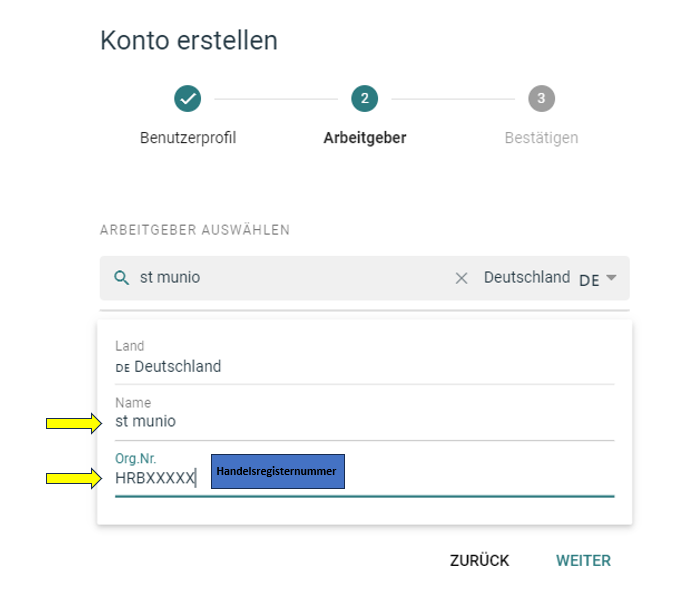Select the Arbeitgeber step label
674x597 pixels.
click(x=365, y=138)
